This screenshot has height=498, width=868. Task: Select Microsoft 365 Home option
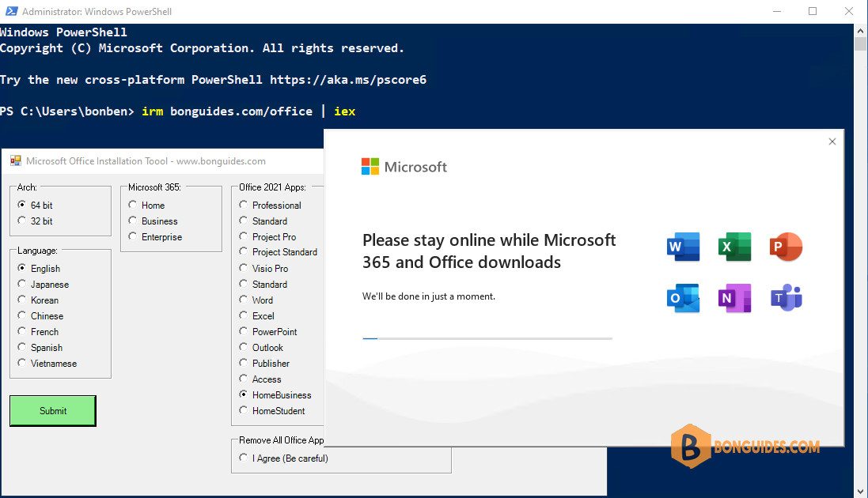point(146,206)
